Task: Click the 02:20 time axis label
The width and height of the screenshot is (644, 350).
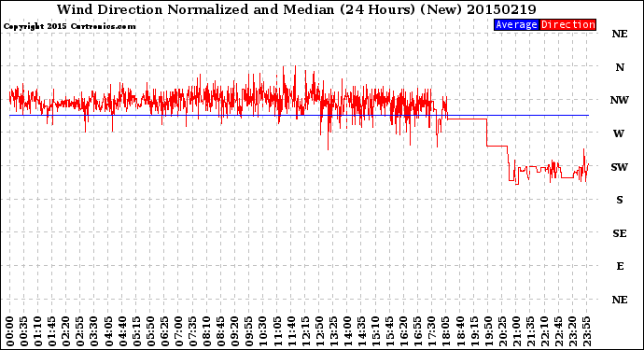Action: click(x=66, y=331)
